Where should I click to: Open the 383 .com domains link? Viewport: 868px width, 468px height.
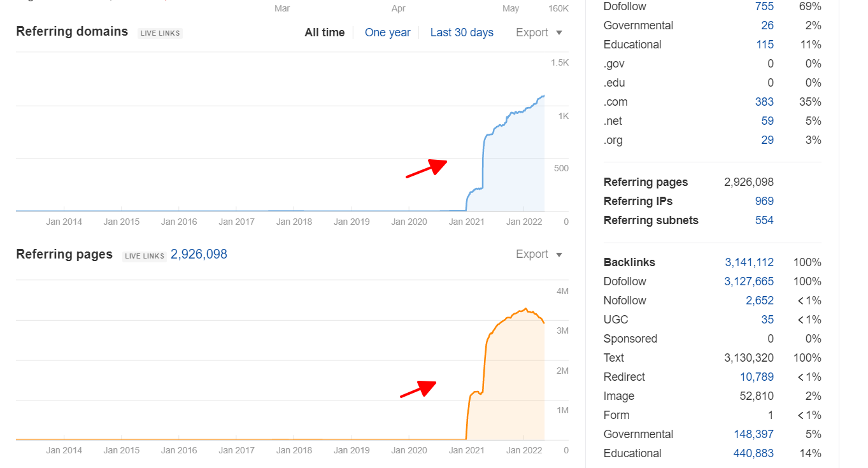pyautogui.click(x=764, y=102)
